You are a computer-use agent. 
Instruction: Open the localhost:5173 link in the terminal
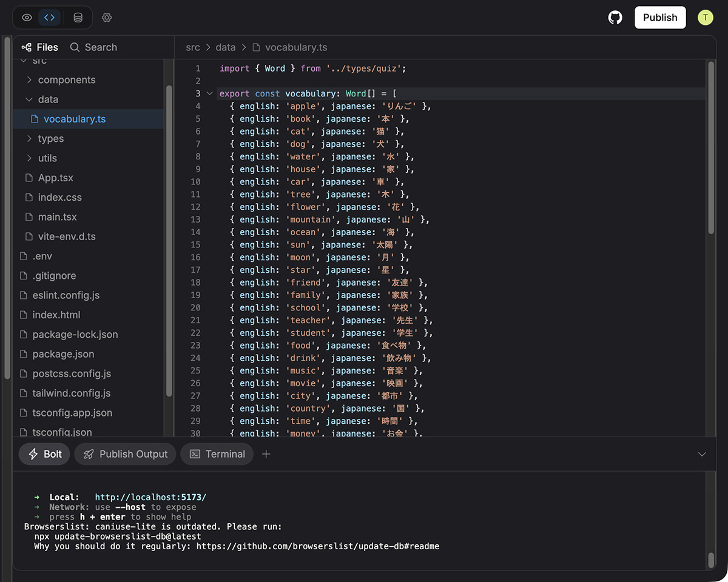pyautogui.click(x=150, y=497)
